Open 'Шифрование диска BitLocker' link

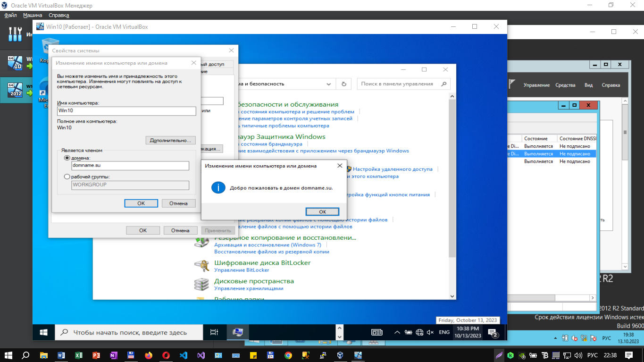262,262
